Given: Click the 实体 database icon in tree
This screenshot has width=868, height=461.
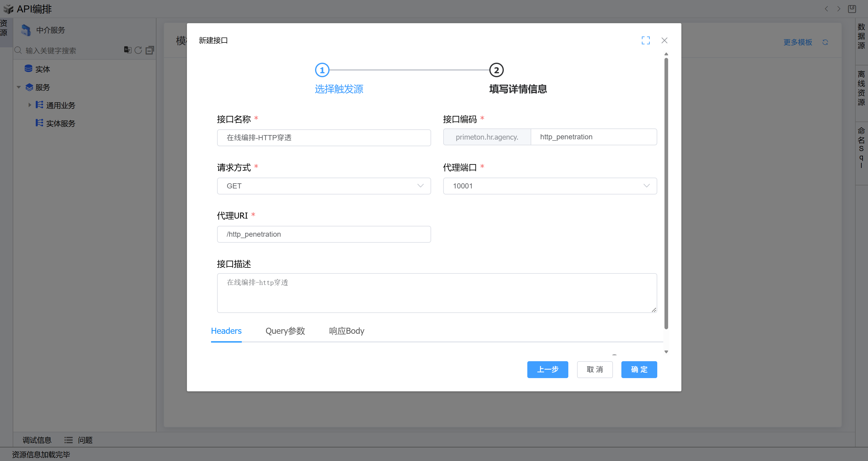Looking at the screenshot, I should pos(28,69).
